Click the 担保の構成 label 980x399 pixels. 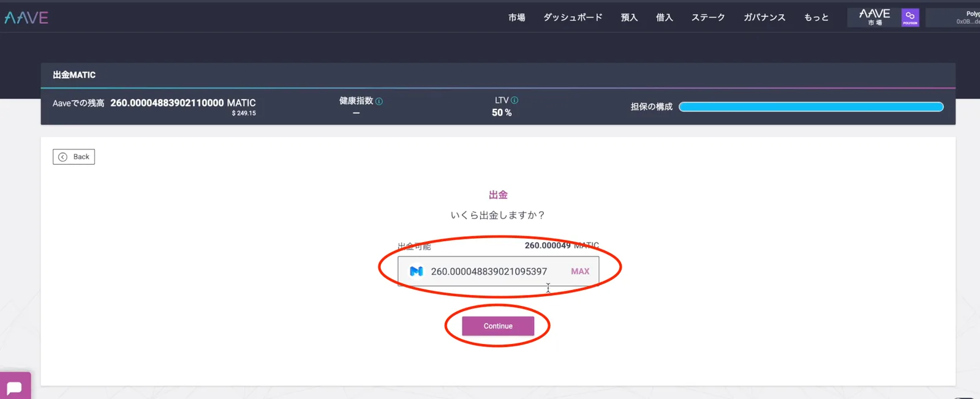(652, 107)
